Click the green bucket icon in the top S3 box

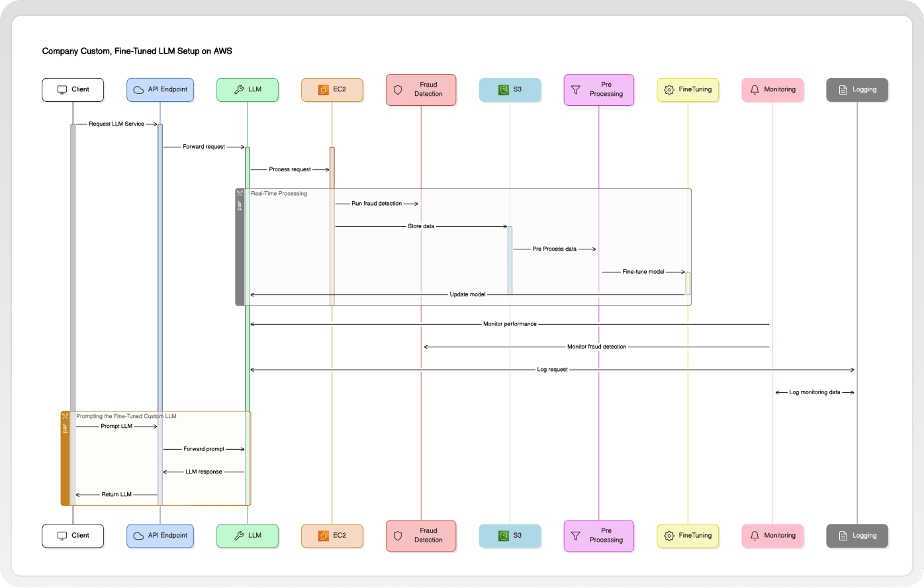[x=504, y=90]
